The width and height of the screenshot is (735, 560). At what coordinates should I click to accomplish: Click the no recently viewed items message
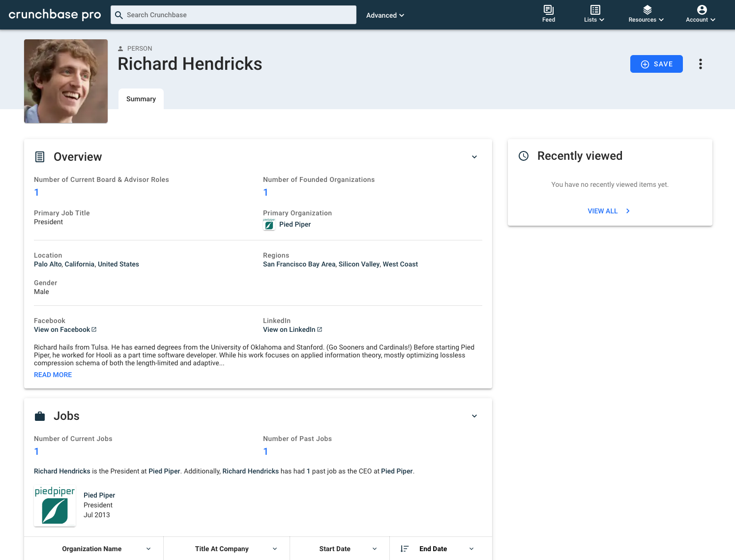(610, 184)
